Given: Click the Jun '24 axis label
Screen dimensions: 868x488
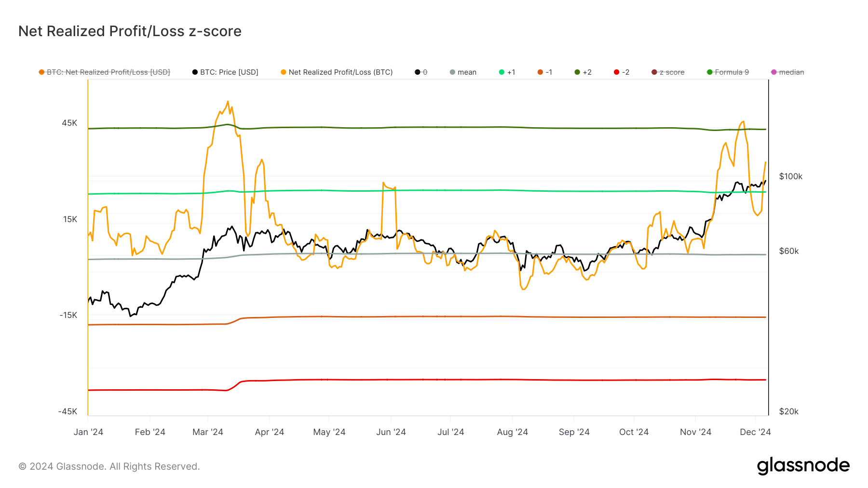Looking at the screenshot, I should pyautogui.click(x=391, y=432).
